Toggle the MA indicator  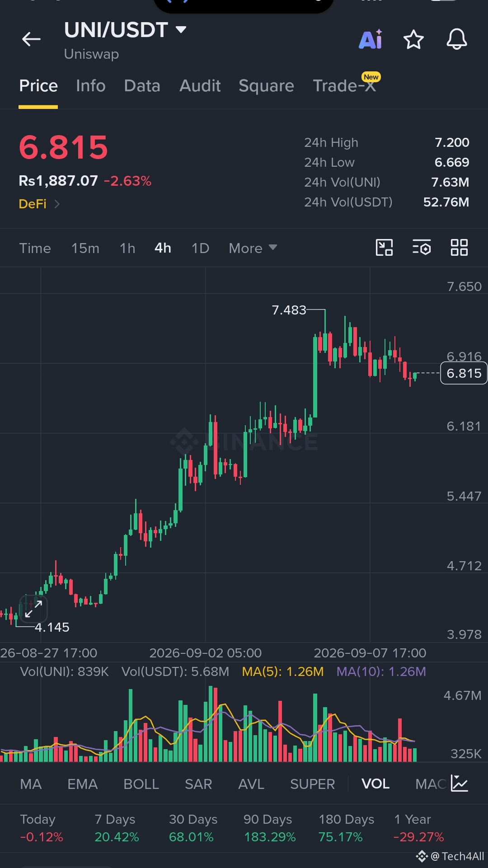pyautogui.click(x=31, y=784)
